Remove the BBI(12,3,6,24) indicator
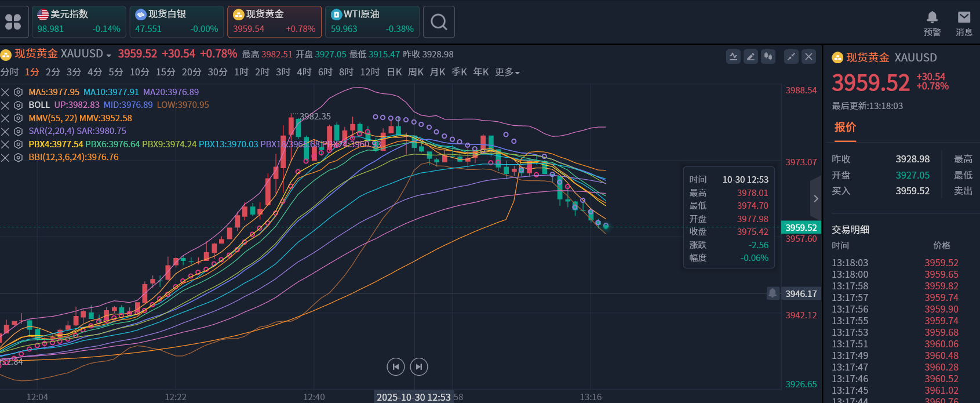980x403 pixels. tap(5, 157)
